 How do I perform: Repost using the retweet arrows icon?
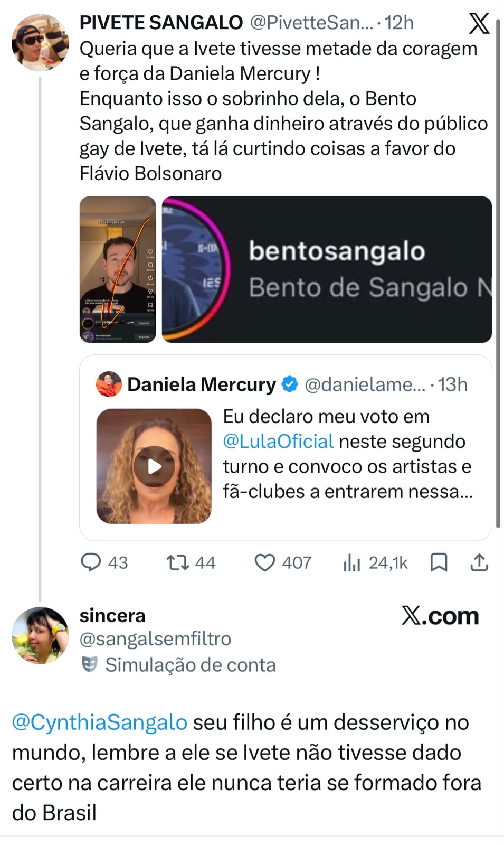[x=178, y=562]
